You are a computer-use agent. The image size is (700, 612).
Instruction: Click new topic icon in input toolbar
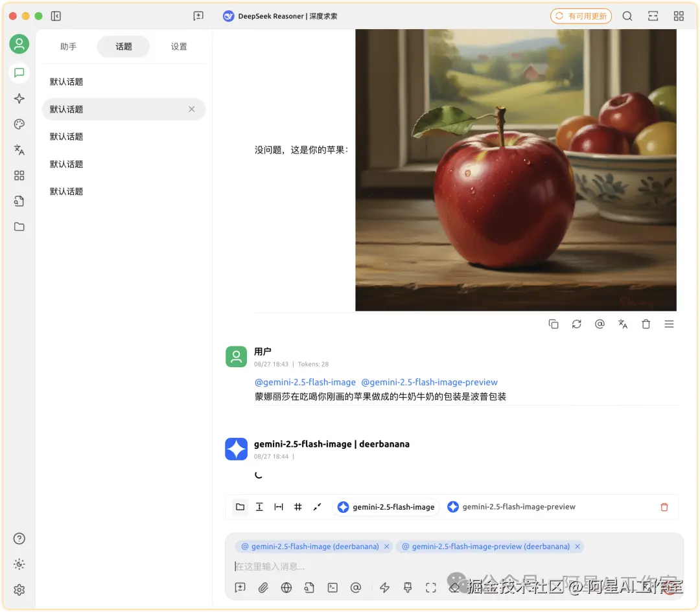pos(240,588)
